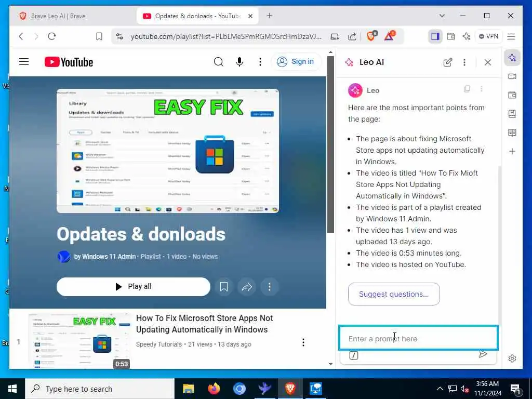Open slash tools button under prompt
The height and width of the screenshot is (399, 532).
point(353,355)
